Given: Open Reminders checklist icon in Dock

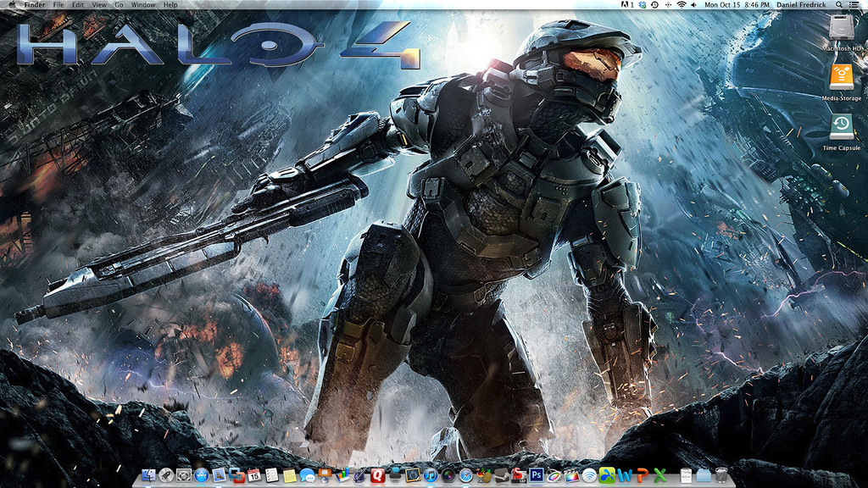Looking at the screenshot, I should click(x=272, y=475).
